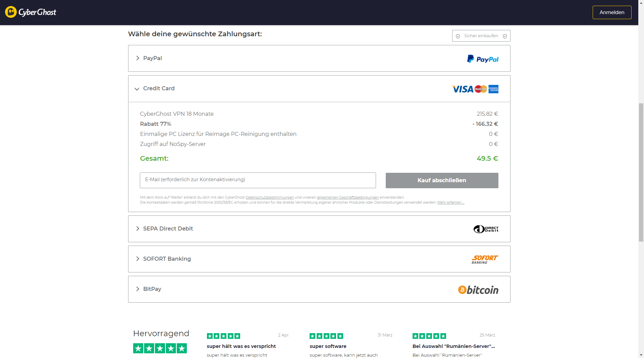Screen dimensions: 644x358
Task: Click the CyberGhost logo
Action: 31,12
